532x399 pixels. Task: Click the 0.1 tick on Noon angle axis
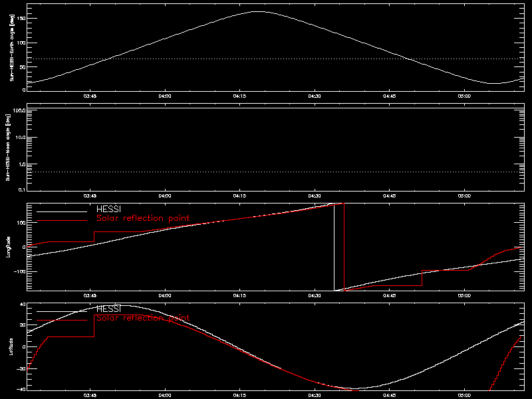pos(22,190)
